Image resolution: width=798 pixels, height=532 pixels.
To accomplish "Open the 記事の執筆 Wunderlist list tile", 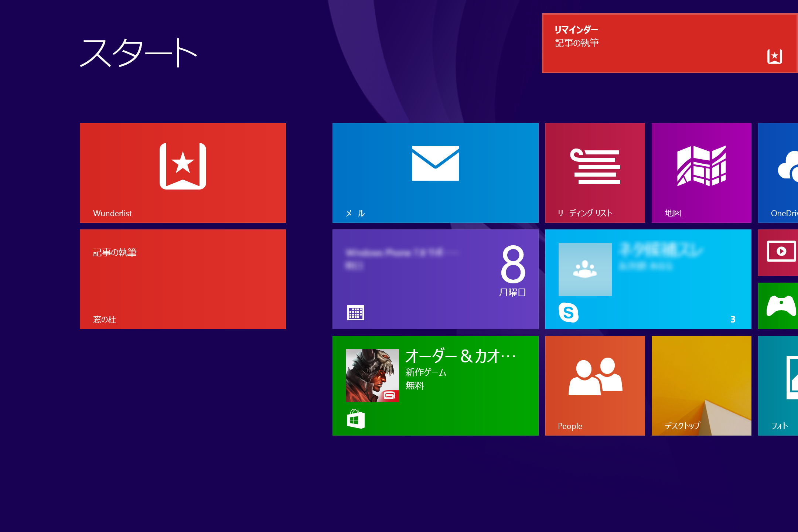I will pos(183,279).
